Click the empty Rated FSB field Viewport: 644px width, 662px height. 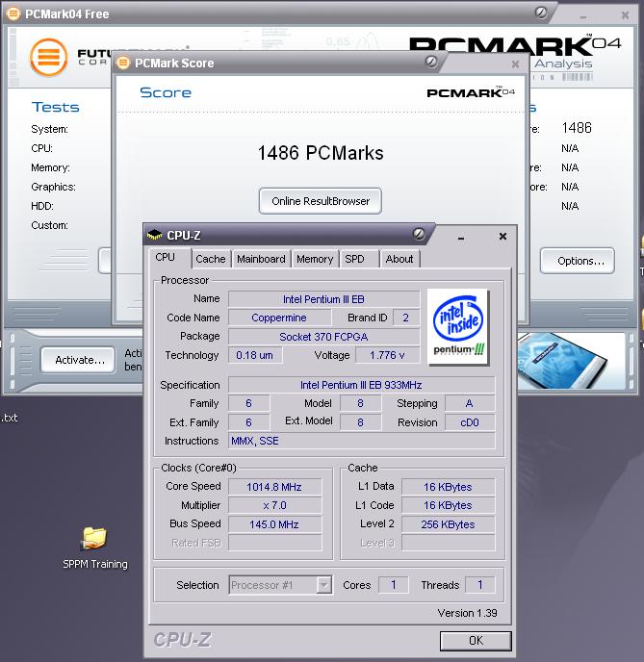point(274,543)
